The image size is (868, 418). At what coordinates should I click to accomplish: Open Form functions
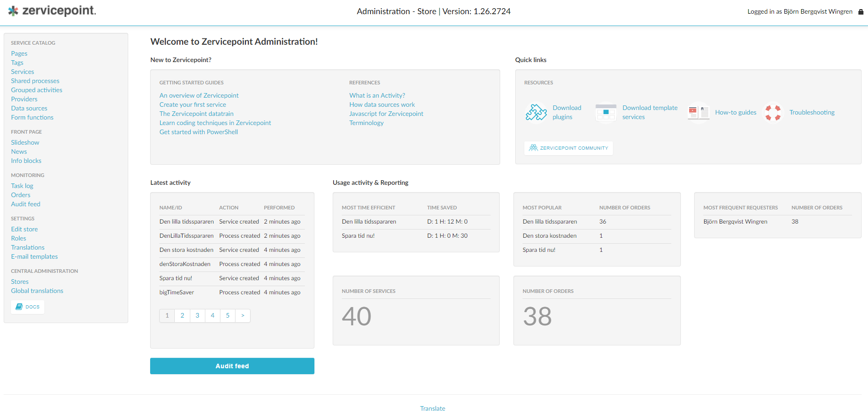[32, 117]
